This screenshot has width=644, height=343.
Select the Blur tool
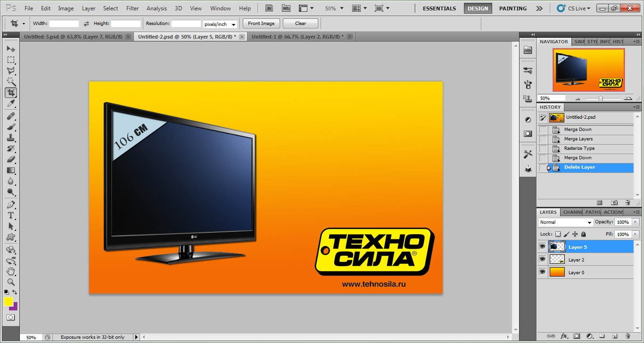(10, 181)
